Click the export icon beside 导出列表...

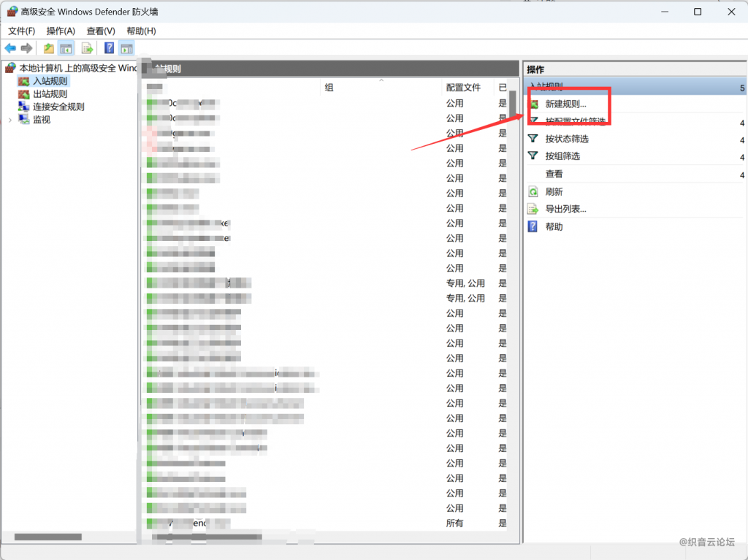533,209
